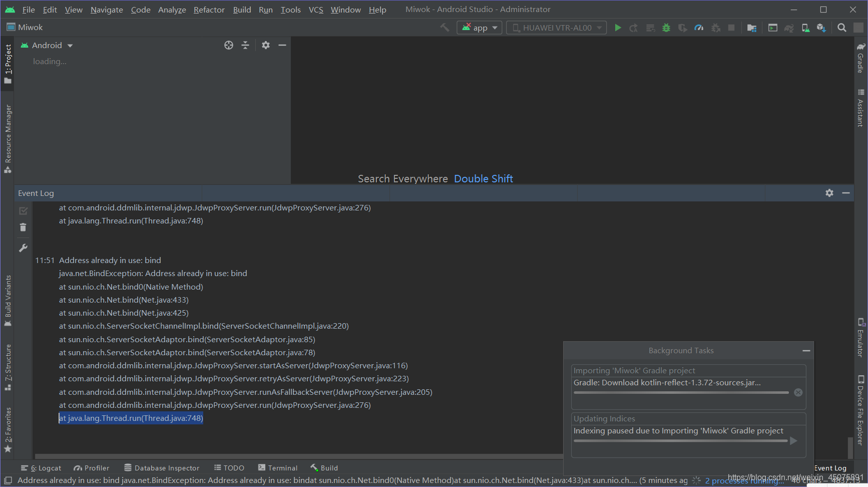Open Event Log wrench settings

click(x=23, y=248)
